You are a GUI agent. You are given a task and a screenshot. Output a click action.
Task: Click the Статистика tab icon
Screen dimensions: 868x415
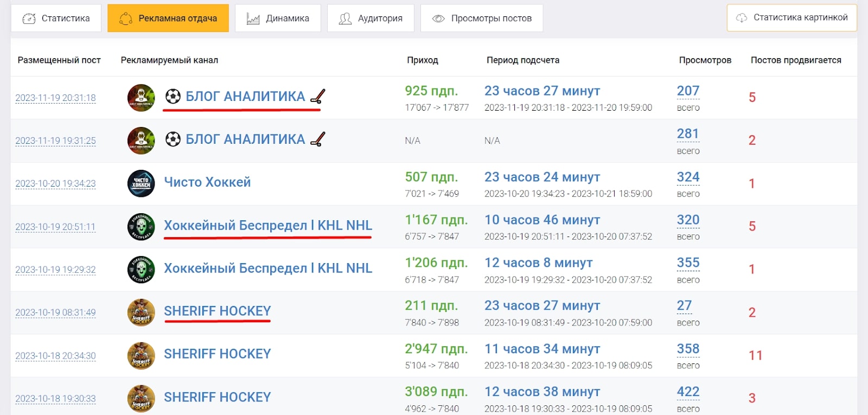click(29, 18)
